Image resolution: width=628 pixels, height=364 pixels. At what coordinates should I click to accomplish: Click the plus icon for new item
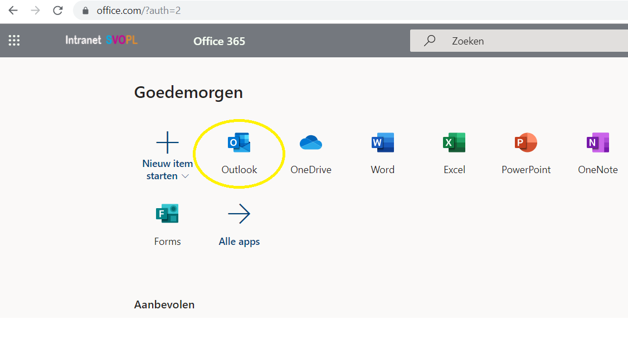[167, 142]
